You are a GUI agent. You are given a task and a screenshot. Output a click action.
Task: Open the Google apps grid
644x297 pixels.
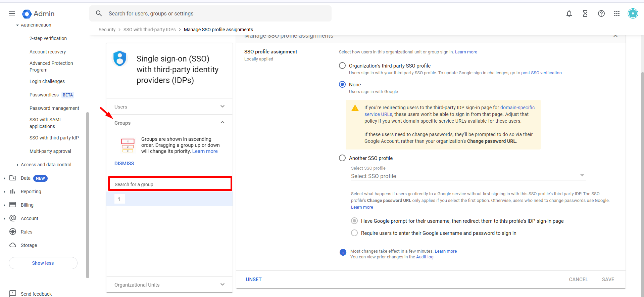tap(617, 13)
